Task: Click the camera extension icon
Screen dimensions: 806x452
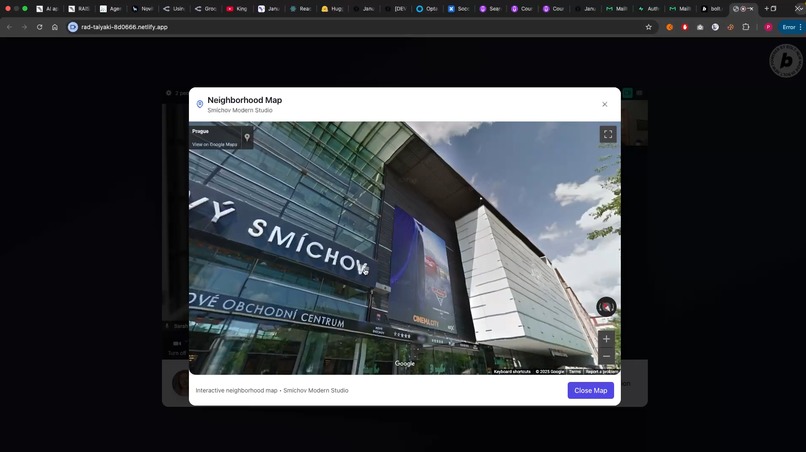Action: (x=700, y=27)
